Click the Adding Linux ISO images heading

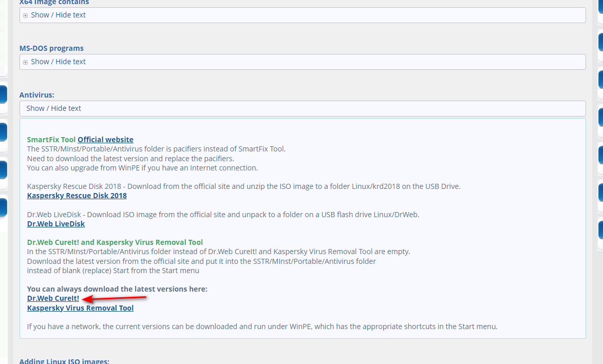(65, 361)
